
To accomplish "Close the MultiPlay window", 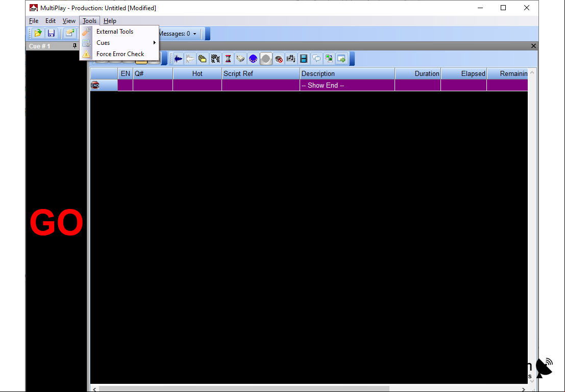I will tap(526, 8).
